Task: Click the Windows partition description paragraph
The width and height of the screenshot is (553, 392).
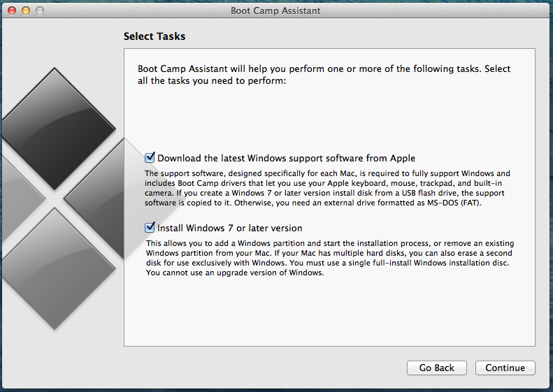Action: pyautogui.click(x=326, y=258)
